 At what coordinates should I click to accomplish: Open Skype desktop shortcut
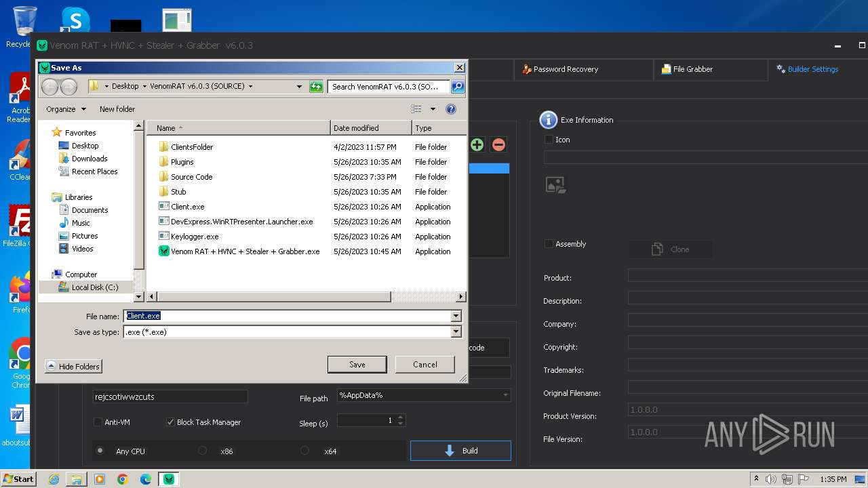click(75, 19)
